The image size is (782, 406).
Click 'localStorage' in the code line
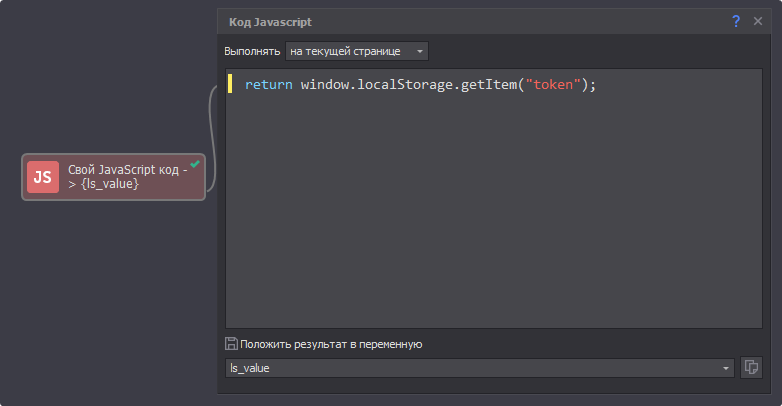pyautogui.click(x=404, y=85)
